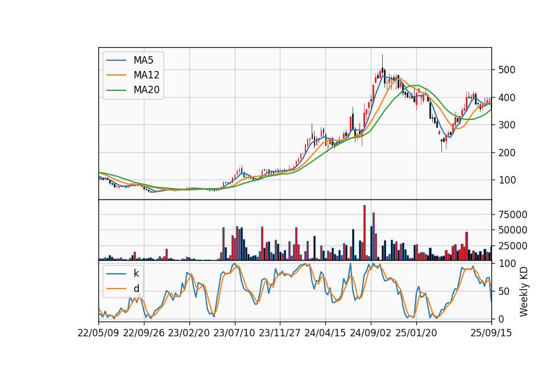Click the MA5 legend label

pos(143,60)
